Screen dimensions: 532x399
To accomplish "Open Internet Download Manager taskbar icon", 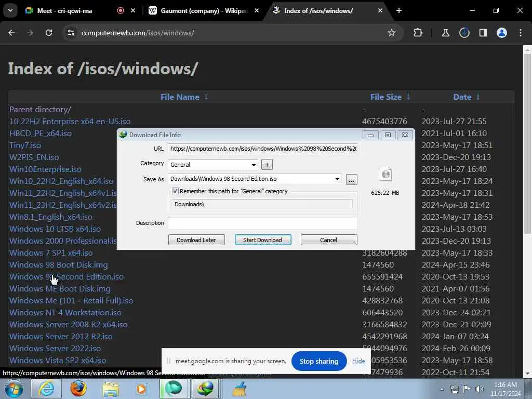I will click(x=205, y=389).
